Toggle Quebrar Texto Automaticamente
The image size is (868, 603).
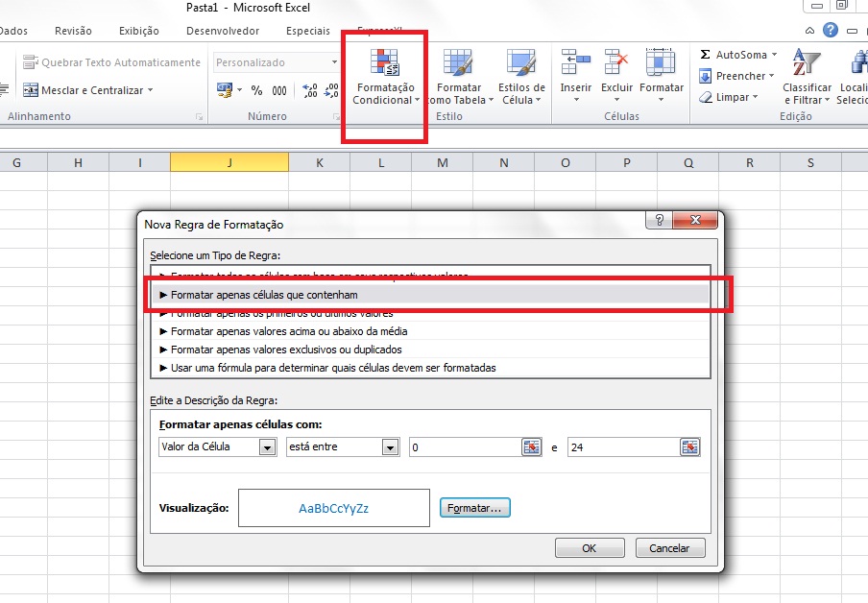pos(111,62)
